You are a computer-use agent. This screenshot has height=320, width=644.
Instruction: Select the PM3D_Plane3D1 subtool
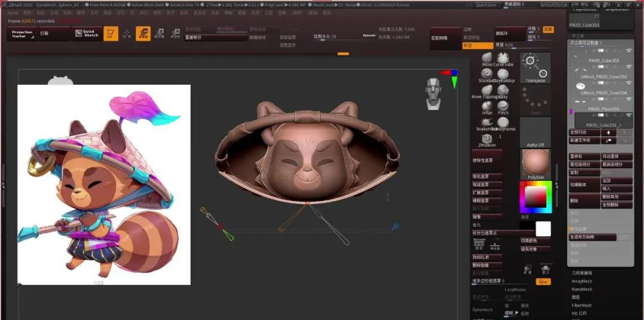(603, 104)
